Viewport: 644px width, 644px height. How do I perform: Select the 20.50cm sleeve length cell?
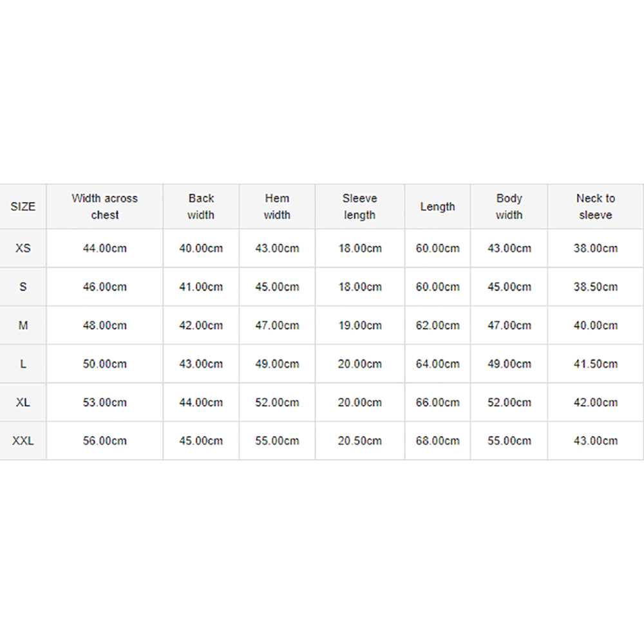(360, 440)
